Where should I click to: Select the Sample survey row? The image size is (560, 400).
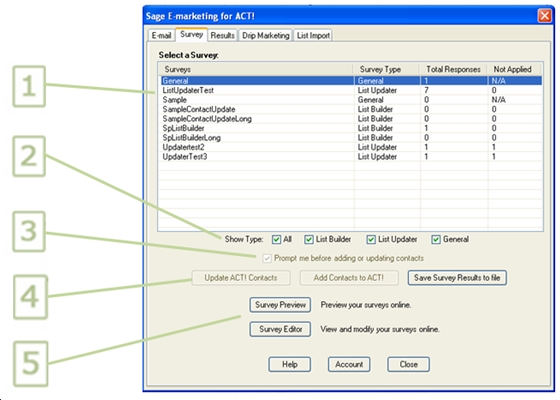click(x=351, y=100)
